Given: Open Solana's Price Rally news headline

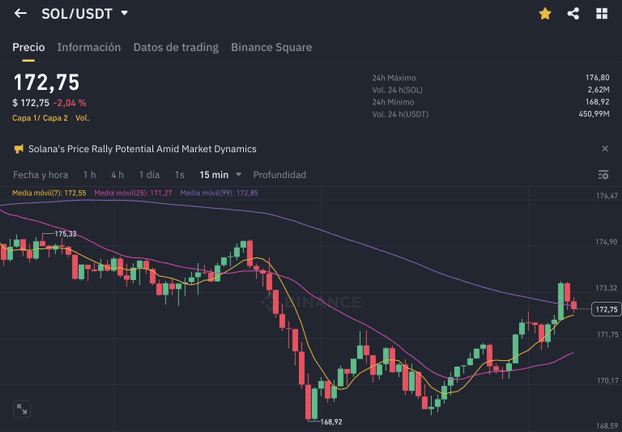Looking at the screenshot, I should click(143, 149).
